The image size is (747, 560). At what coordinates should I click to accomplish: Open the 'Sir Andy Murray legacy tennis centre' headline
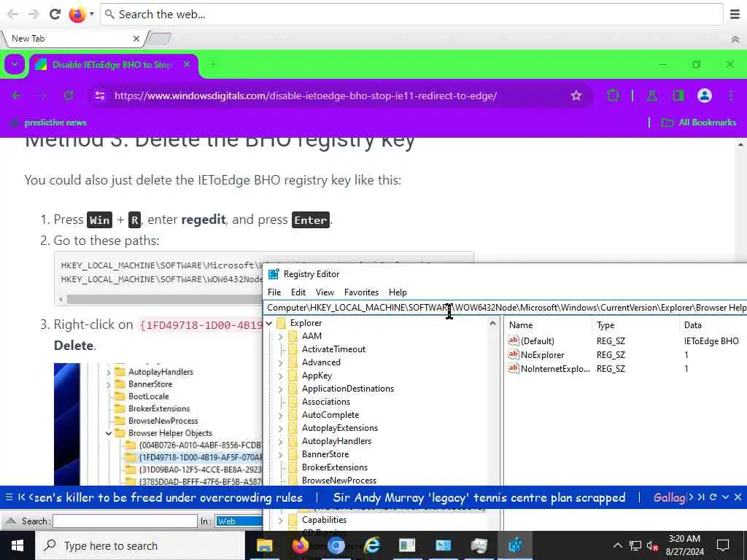coord(479,497)
